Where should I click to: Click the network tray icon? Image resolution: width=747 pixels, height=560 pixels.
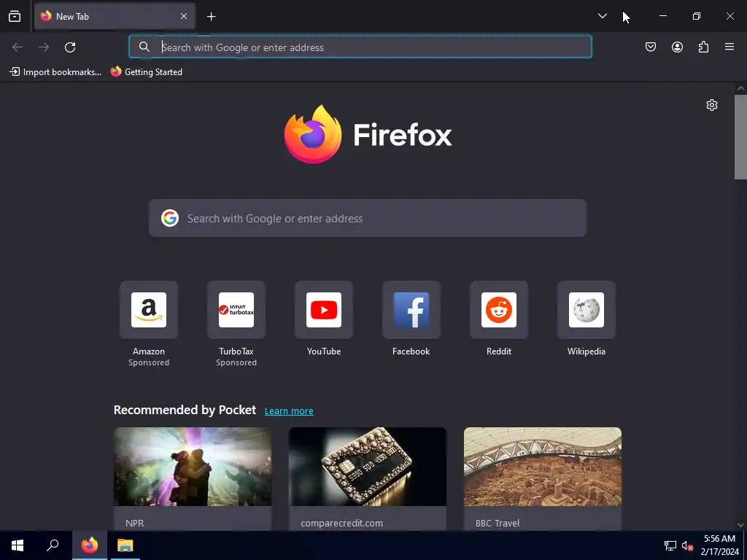click(670, 545)
